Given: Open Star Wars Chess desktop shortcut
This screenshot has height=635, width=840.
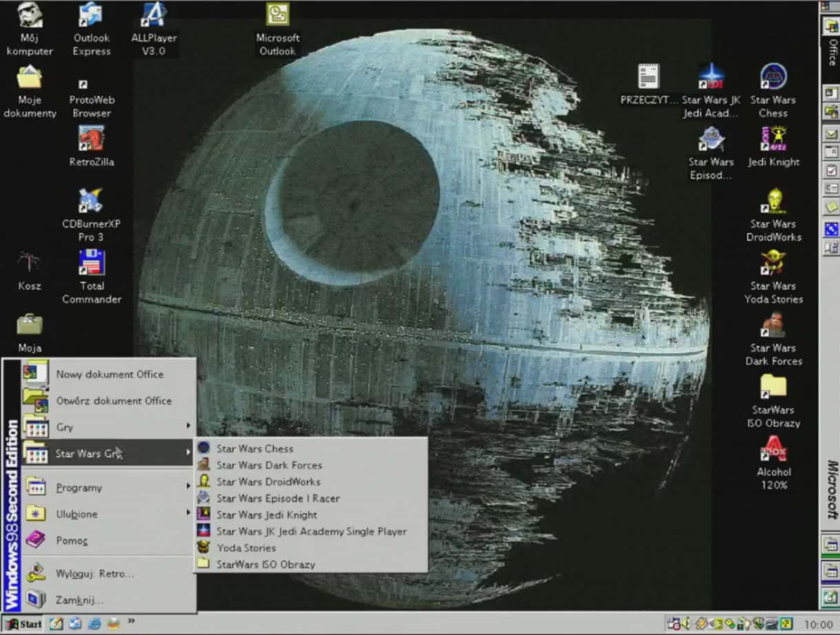Looking at the screenshot, I should 773,91.
